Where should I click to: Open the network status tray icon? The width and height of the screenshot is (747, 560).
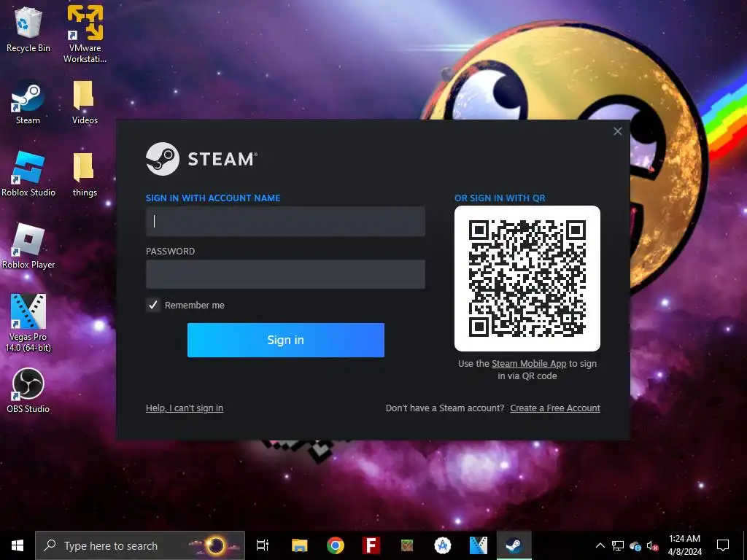(x=618, y=545)
